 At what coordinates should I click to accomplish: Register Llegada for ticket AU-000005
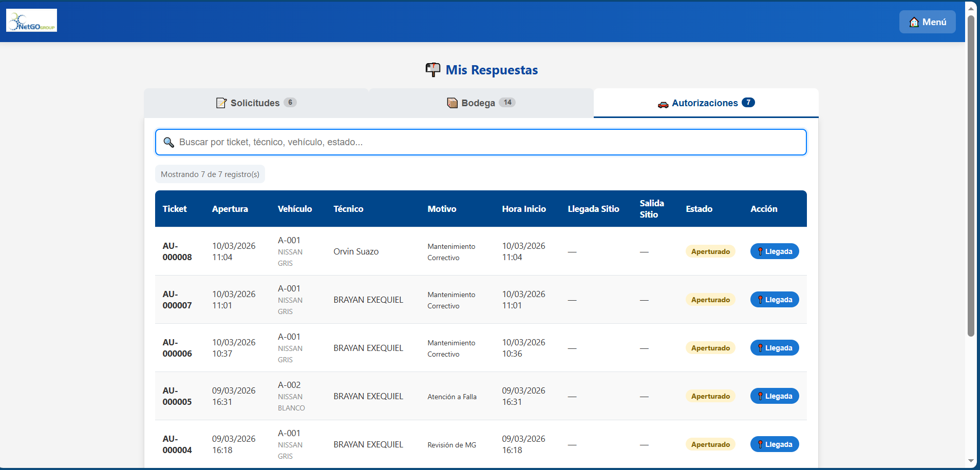(x=774, y=396)
